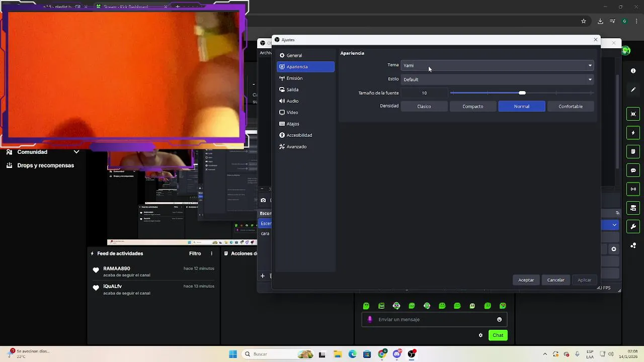644x362 pixels.
Task: Click the iQuALfv follower entry
Action: click(153, 289)
